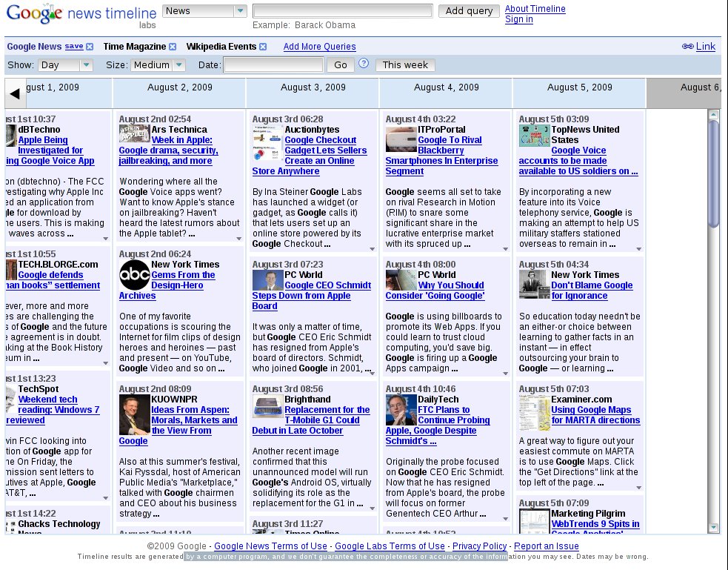Click the vertical scrollbar thumb
728x570 pixels.
[x=714, y=173]
